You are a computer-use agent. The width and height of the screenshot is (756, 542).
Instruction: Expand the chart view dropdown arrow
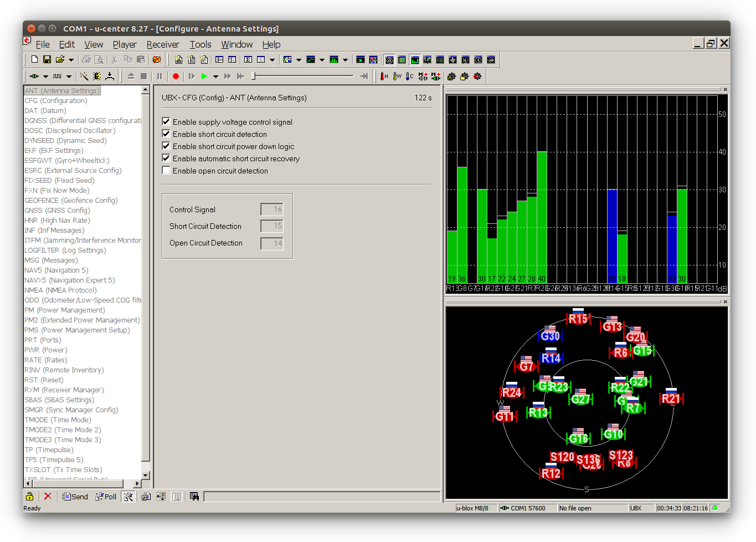click(322, 60)
